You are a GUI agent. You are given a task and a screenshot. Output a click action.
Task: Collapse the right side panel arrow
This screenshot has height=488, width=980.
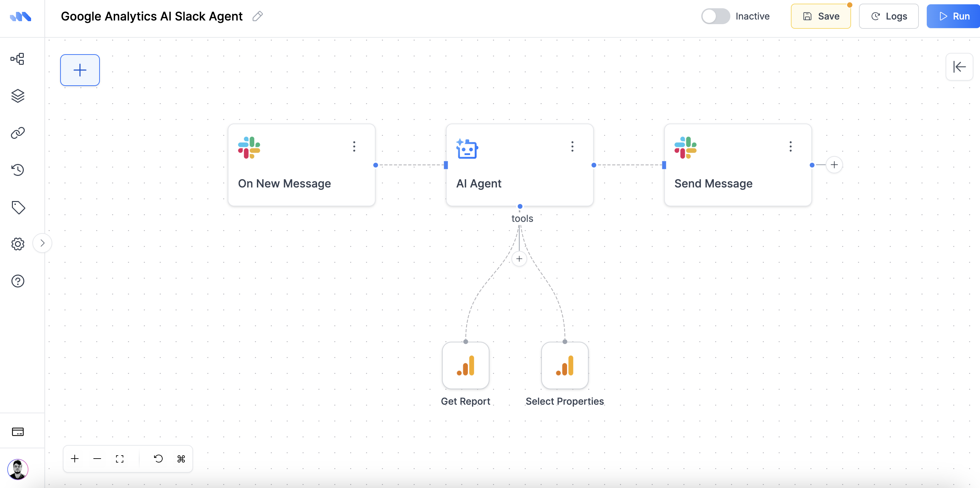[959, 67]
